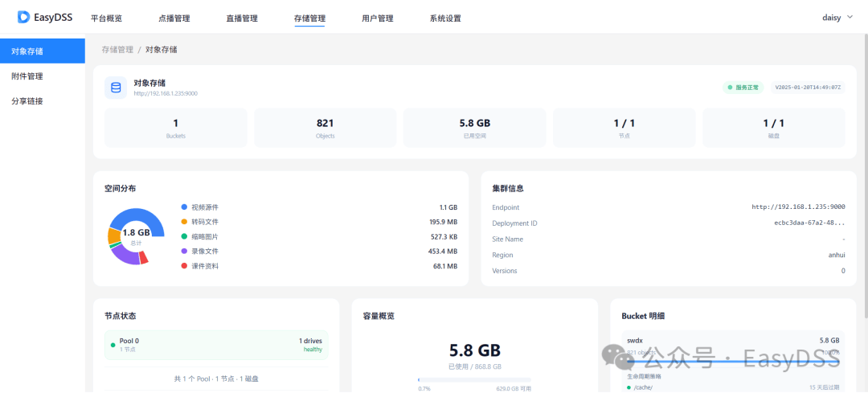
Task: Click the 1.1 GB value for 视频源件
Action: coord(448,207)
